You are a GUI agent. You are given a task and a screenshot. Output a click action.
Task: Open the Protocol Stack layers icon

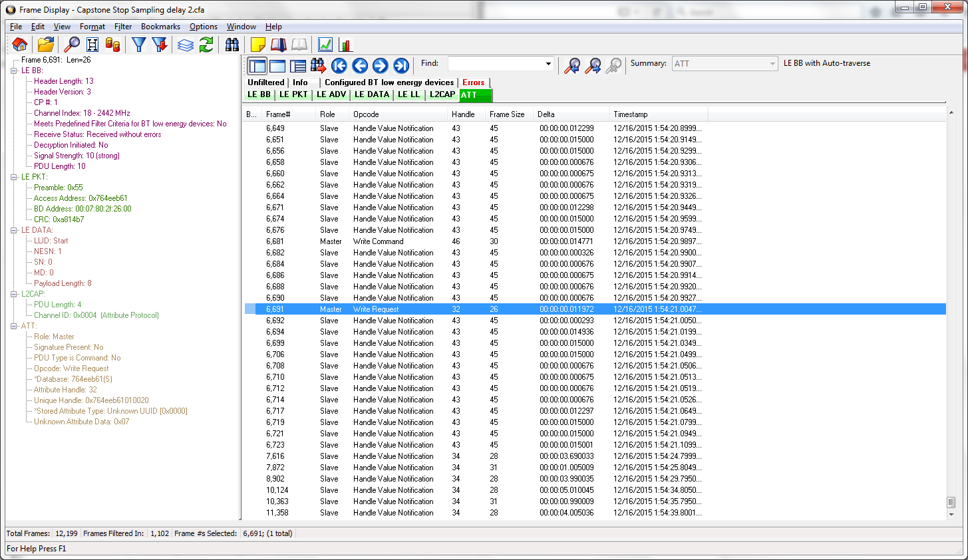coord(186,45)
